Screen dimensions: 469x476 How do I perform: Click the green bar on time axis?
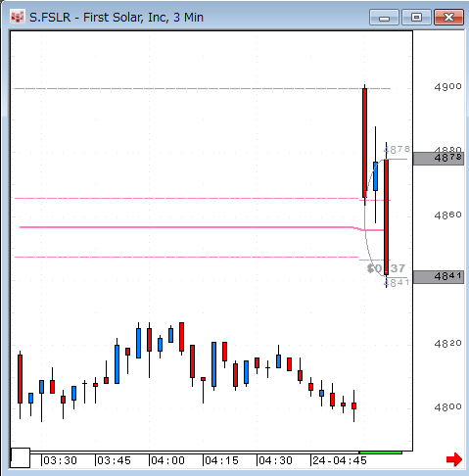pos(381,452)
